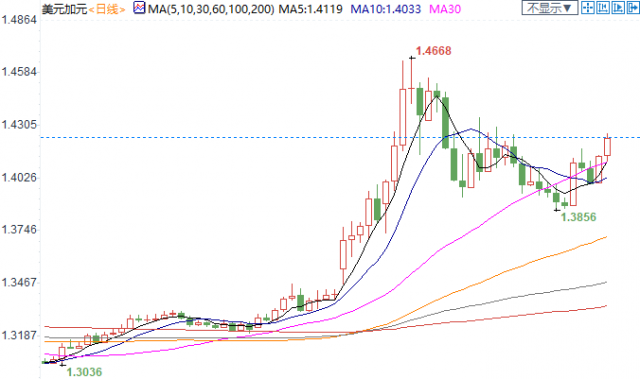Click the MA5:1.4119 value

click(311, 9)
